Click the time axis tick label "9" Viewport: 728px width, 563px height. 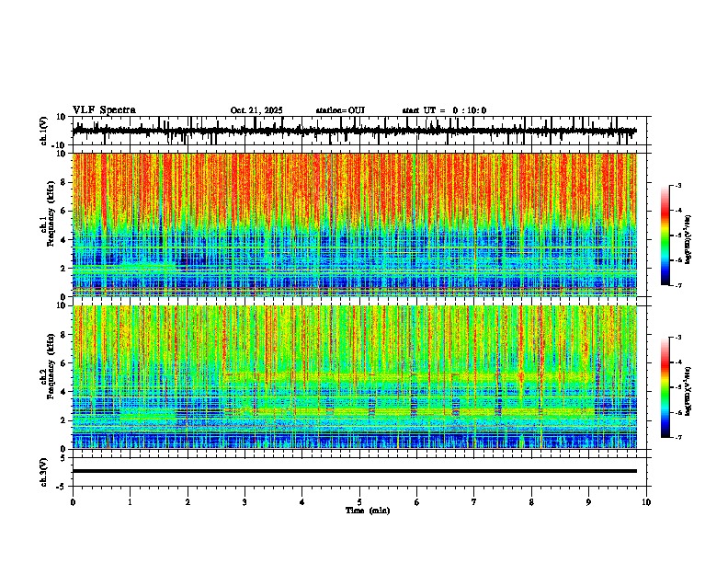[x=588, y=502]
